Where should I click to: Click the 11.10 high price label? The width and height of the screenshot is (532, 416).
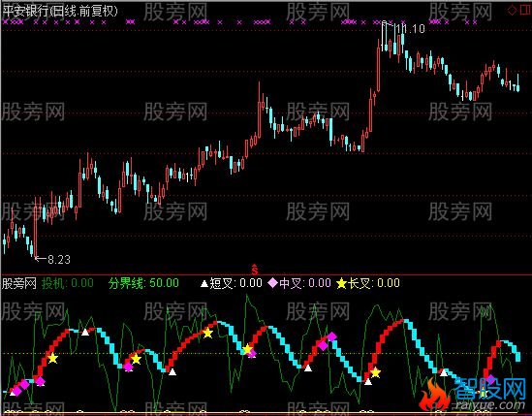(410, 29)
